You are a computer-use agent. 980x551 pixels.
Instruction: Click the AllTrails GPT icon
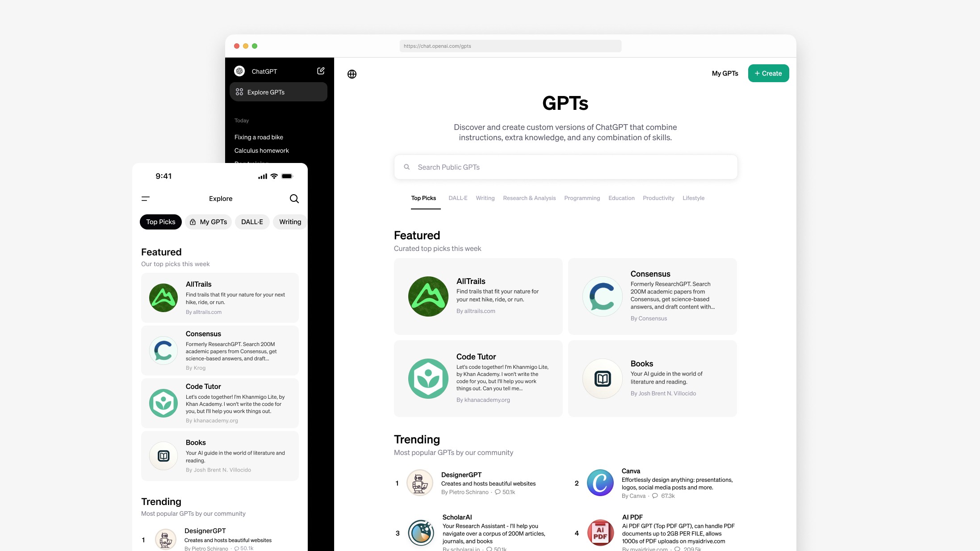[x=427, y=296]
